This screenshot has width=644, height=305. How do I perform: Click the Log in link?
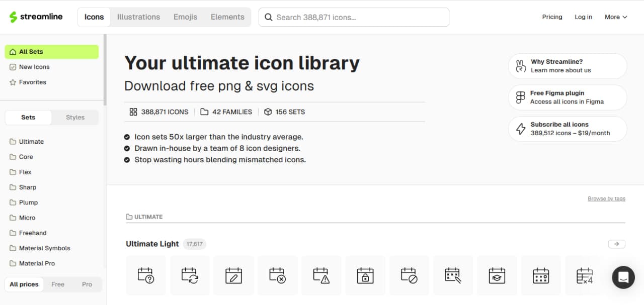pos(583,17)
